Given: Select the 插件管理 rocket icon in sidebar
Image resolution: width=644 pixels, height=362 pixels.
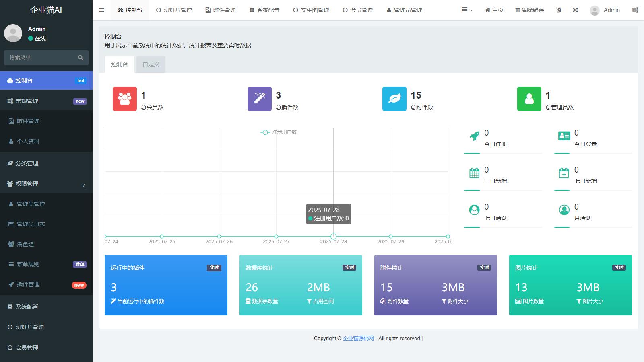Looking at the screenshot, I should [11, 284].
